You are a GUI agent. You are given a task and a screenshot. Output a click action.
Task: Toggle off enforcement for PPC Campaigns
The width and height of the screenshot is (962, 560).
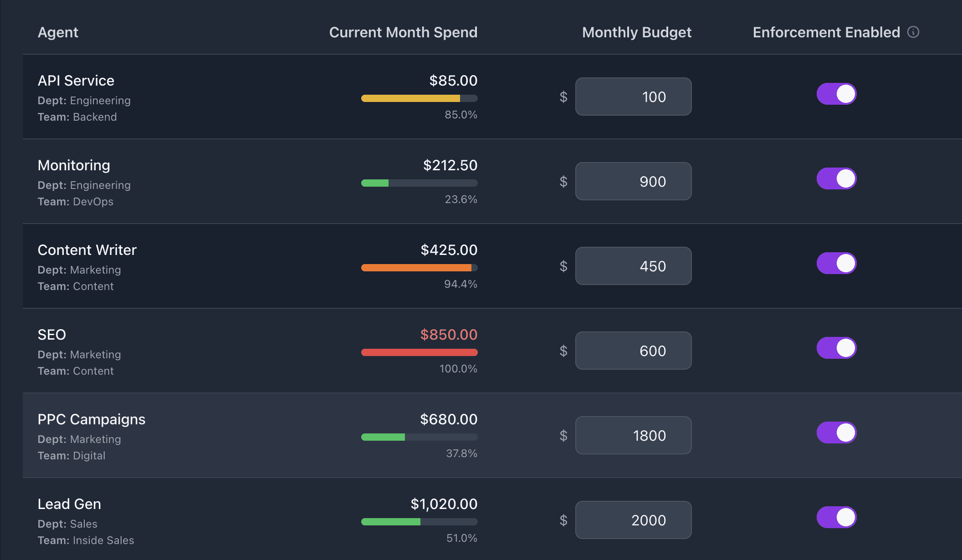tap(836, 433)
